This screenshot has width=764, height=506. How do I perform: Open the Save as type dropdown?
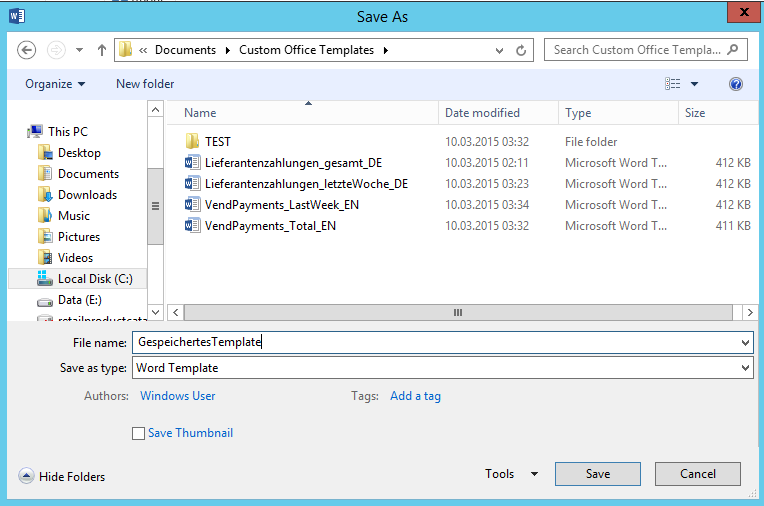(743, 368)
